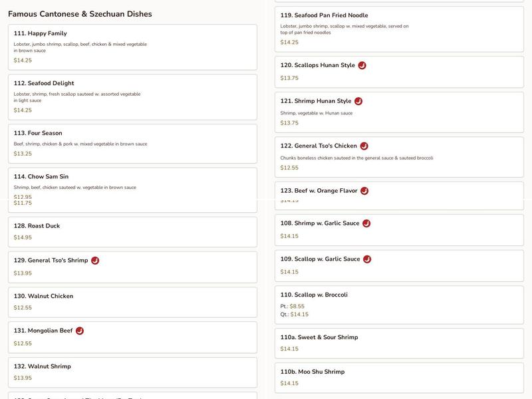Choose 110. Scallop w. Broccoli item

click(399, 305)
